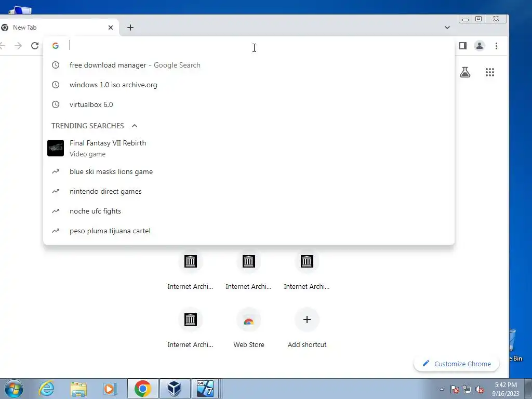Open the side panel icon
Viewport: 532px width, 399px height.
pyautogui.click(x=463, y=46)
